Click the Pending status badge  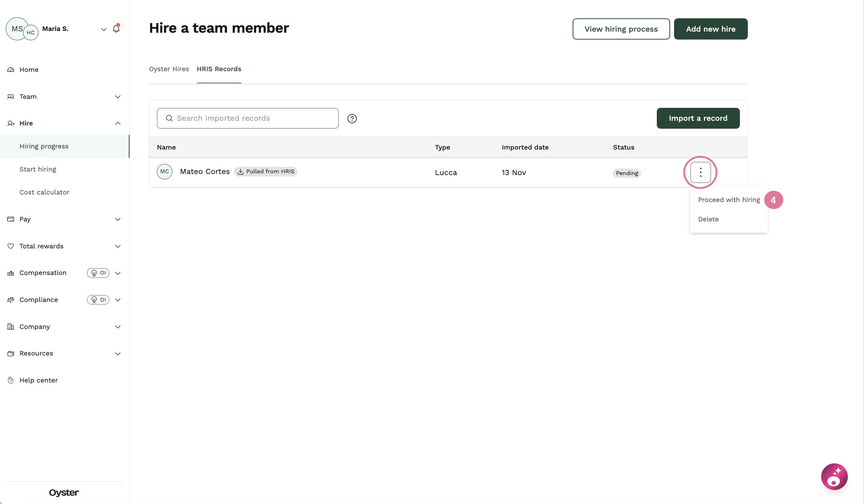pyautogui.click(x=627, y=173)
